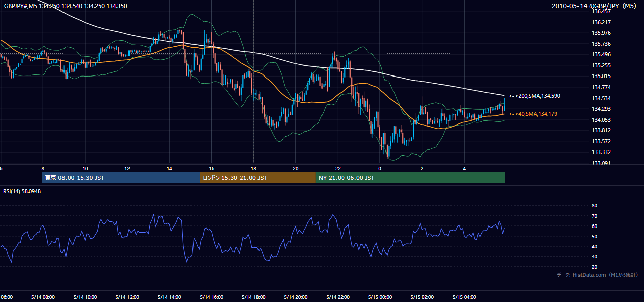644x302 pixels.
Task: Click the 136.457 price axis label
Action: tap(601, 11)
